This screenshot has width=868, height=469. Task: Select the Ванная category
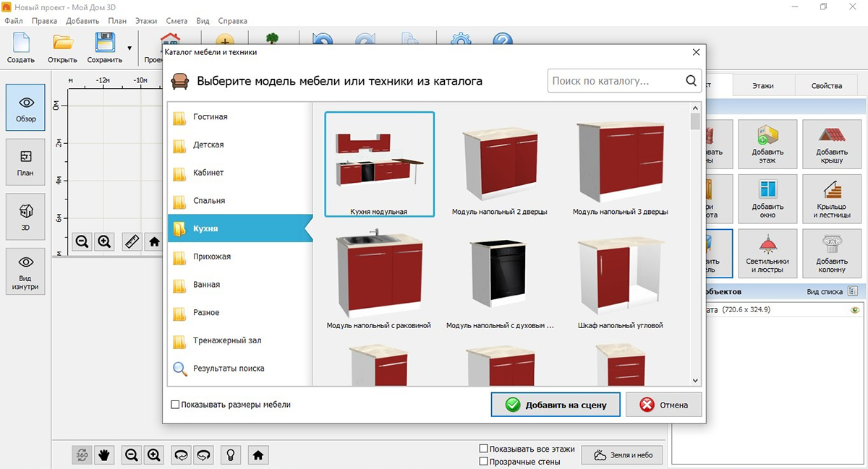point(240,285)
